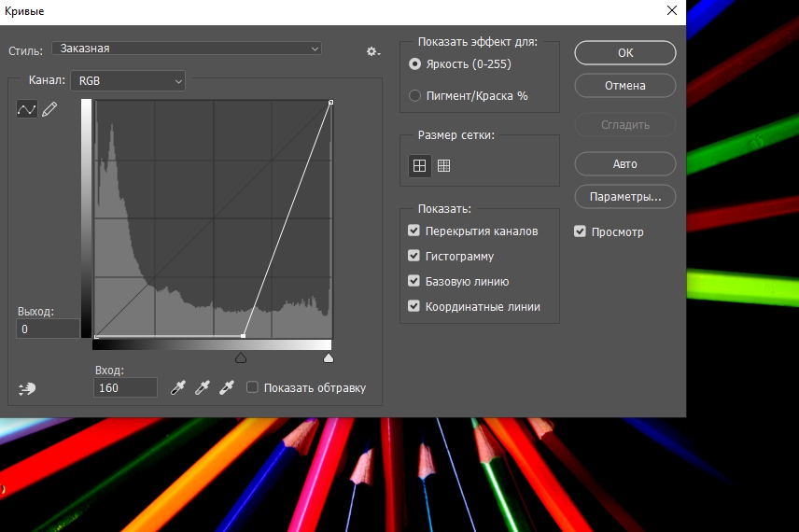Focus the Выход output value field
The height and width of the screenshot is (532, 799).
(48, 329)
